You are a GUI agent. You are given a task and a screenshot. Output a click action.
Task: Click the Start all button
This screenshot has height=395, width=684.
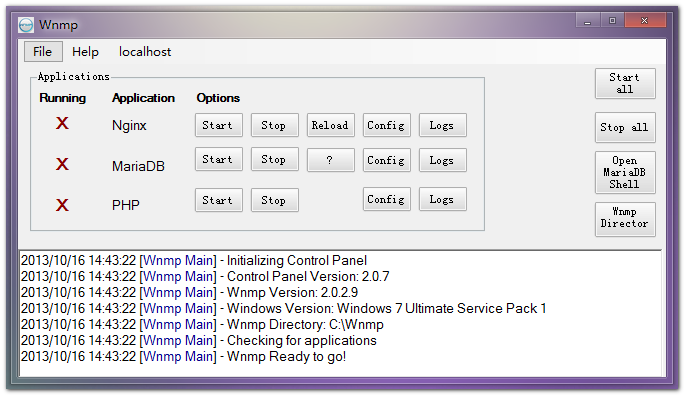click(x=625, y=83)
